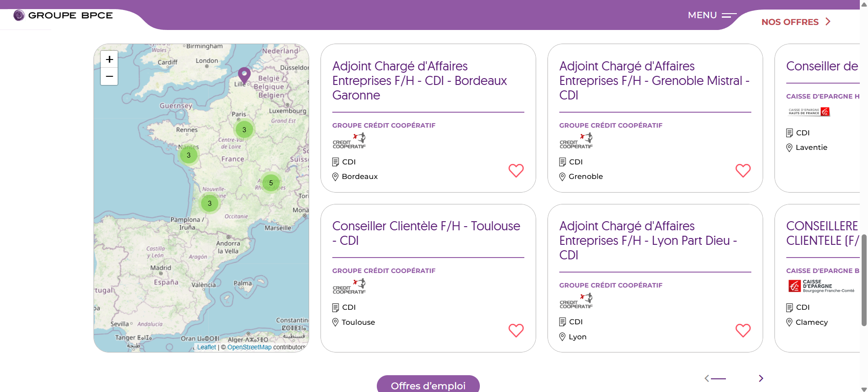The image size is (868, 392).
Task: Open Conseiller Clientèle Toulouse CDI offer
Action: [x=426, y=233]
